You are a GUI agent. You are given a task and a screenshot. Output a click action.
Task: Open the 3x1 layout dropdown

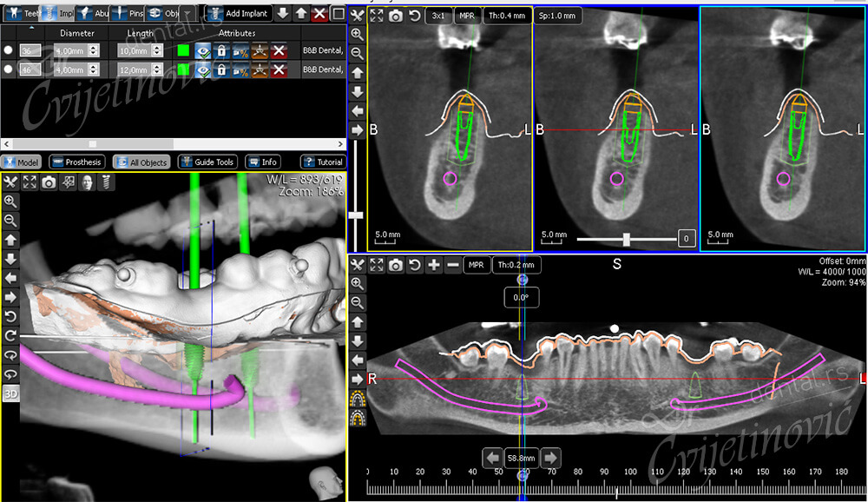(439, 16)
